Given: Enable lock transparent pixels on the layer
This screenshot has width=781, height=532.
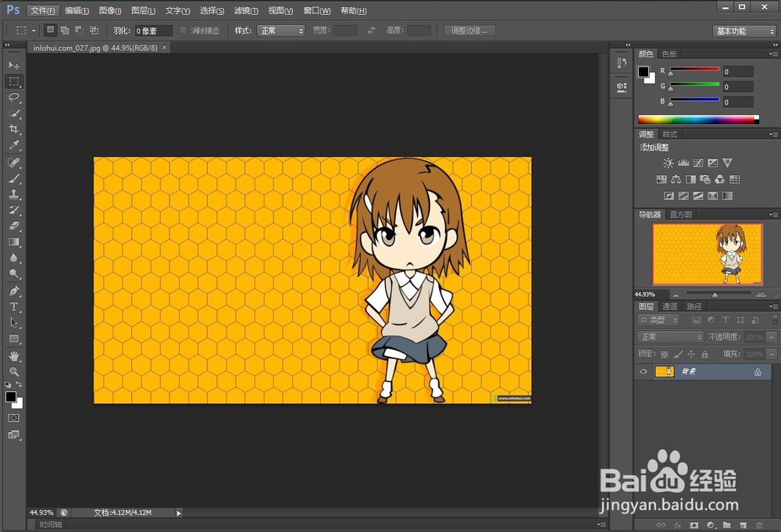Looking at the screenshot, I should pos(663,354).
